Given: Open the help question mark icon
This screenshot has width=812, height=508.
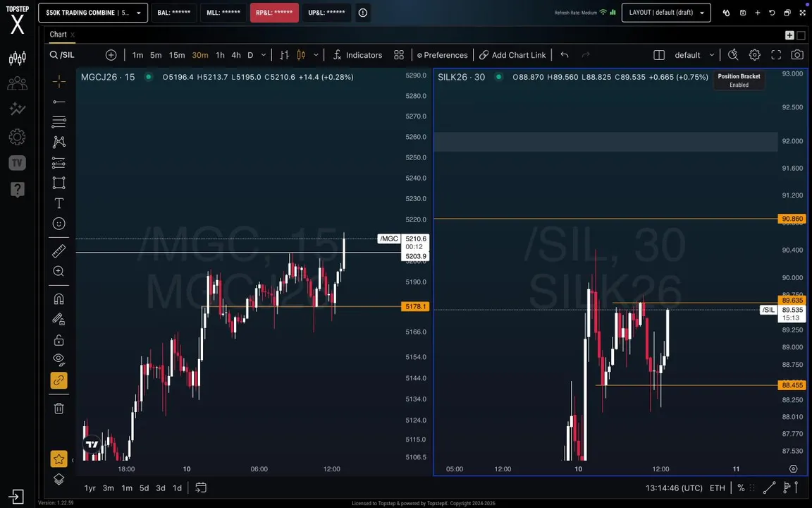Looking at the screenshot, I should coord(17,190).
